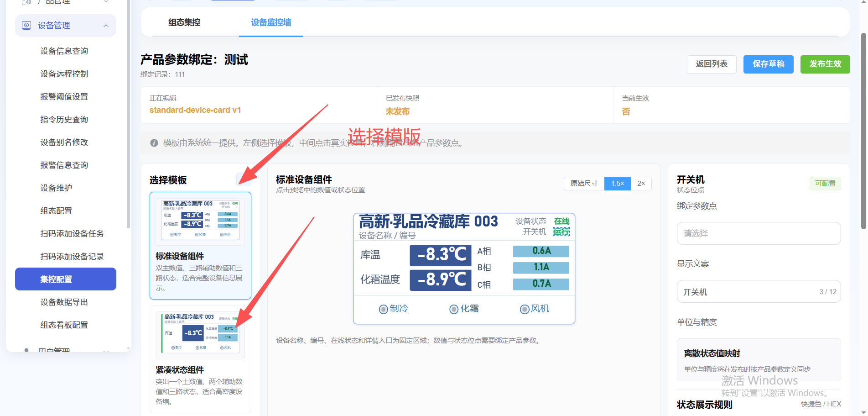Screen dimensions: 868x416
Task: Click the 设备管理 monitor icon in sidebar
Action: click(26, 26)
